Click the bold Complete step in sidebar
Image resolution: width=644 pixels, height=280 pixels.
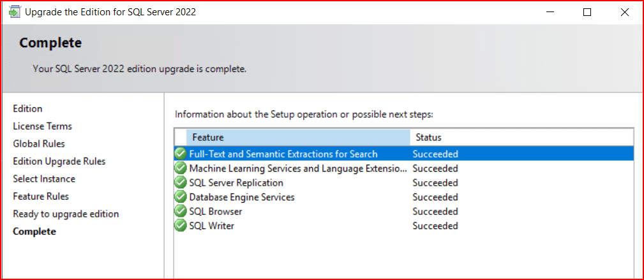coord(34,232)
